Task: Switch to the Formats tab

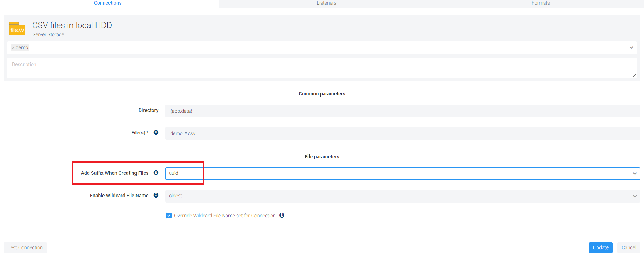Action: 540,3
